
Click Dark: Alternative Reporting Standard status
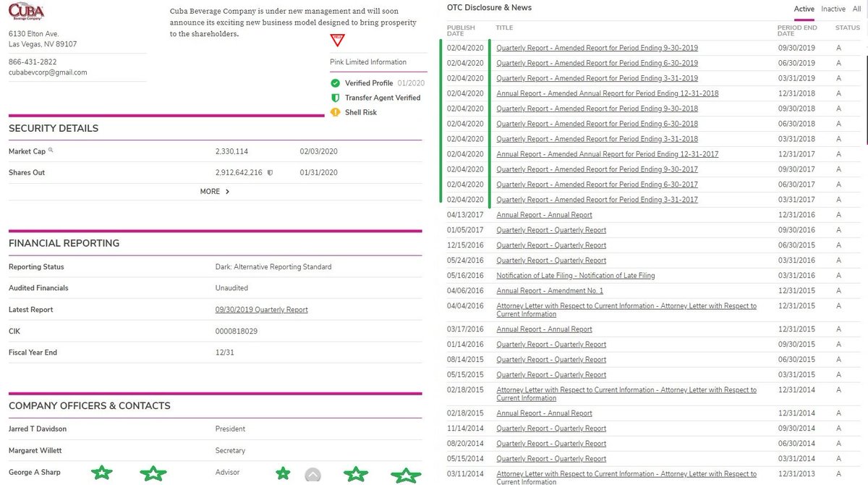click(x=273, y=267)
